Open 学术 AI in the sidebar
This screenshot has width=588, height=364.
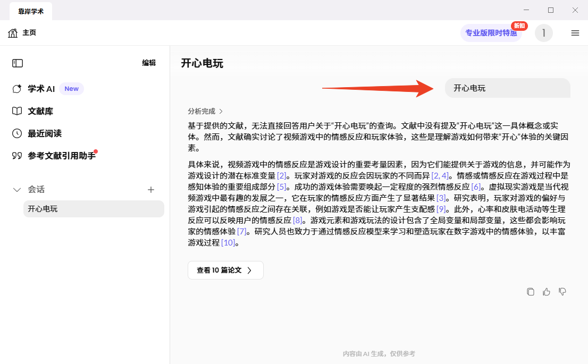[41, 89]
